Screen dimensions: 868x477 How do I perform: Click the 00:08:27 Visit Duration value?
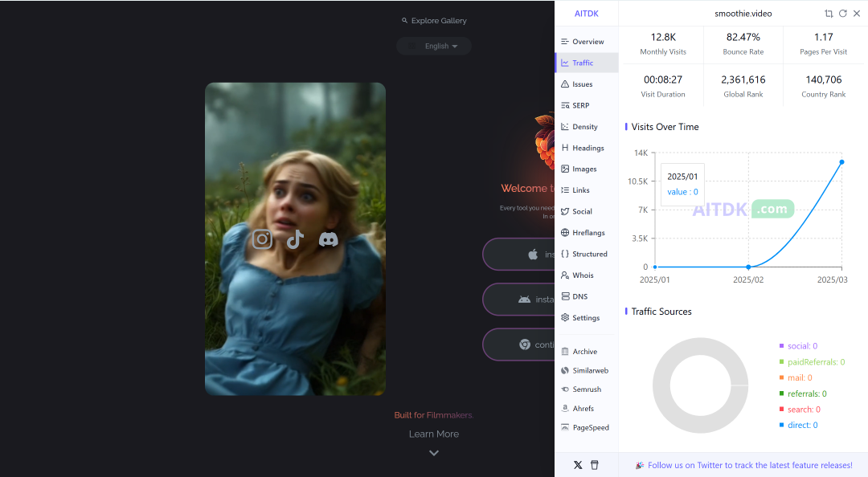(x=663, y=79)
